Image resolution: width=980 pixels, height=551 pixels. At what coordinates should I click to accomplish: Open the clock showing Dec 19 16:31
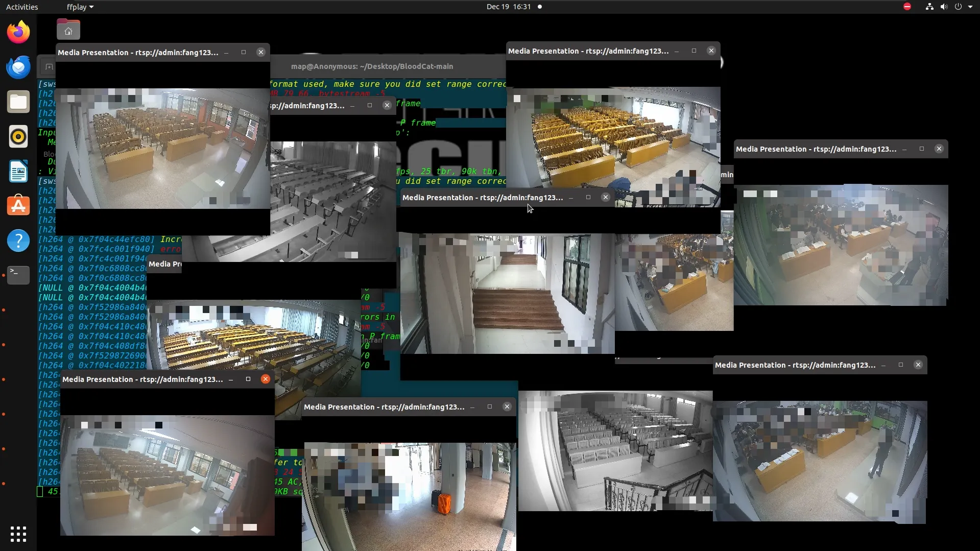click(x=509, y=7)
